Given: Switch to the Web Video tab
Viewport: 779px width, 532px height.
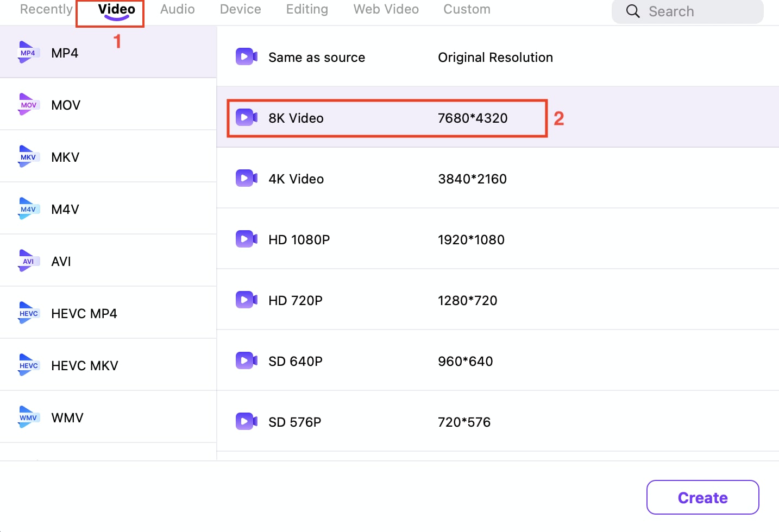Looking at the screenshot, I should click(x=386, y=9).
